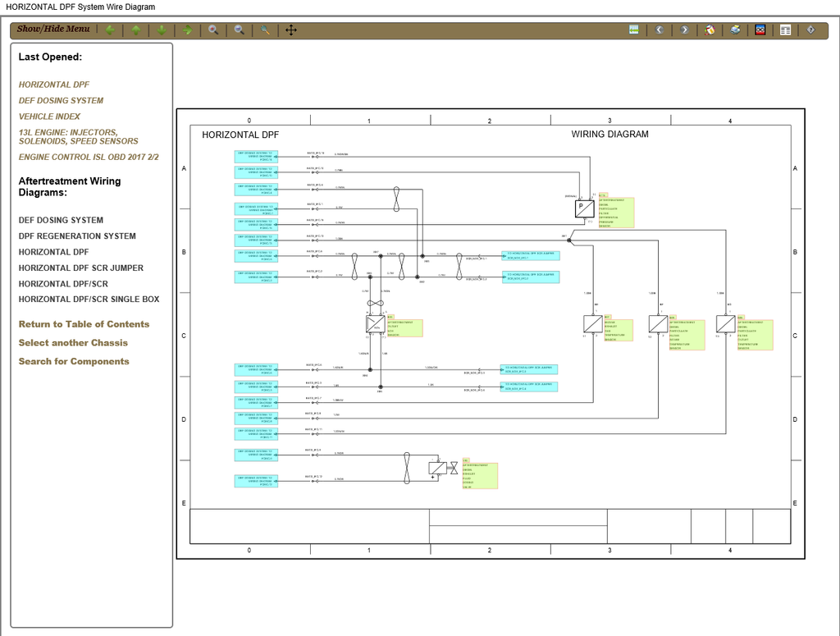Viewport: 840px width, 636px height.
Task: Select HORIZONTAL DPF SCR JUMPER diagram
Action: pyautogui.click(x=81, y=268)
